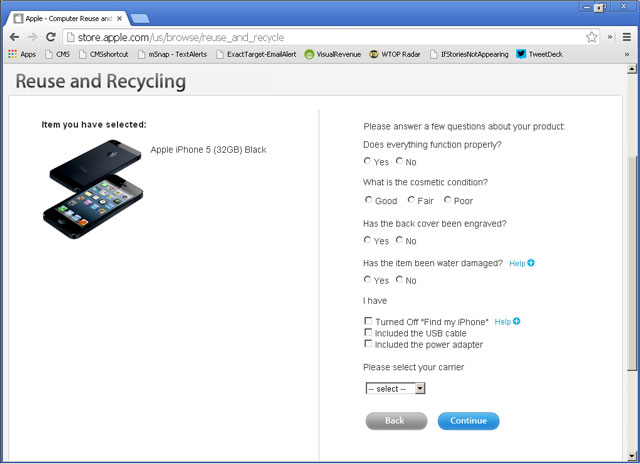Open the WTOP Radar bookmark
640x464 pixels.
tap(395, 54)
